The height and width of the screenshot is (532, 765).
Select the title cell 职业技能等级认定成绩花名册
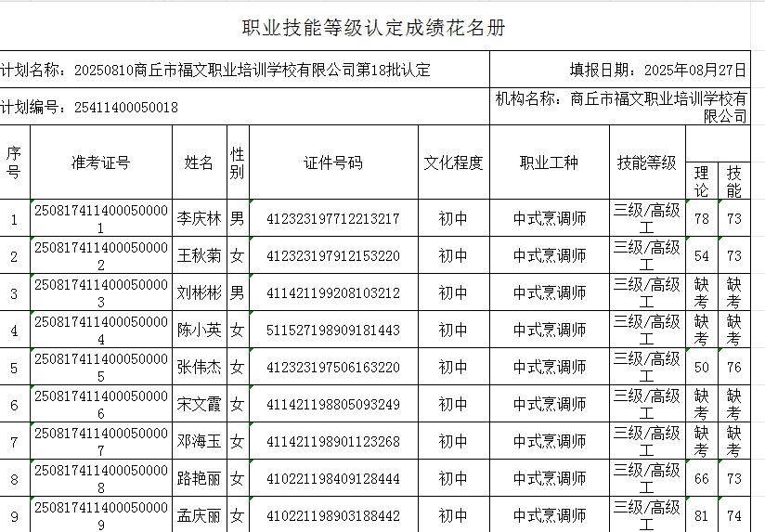tap(374, 28)
